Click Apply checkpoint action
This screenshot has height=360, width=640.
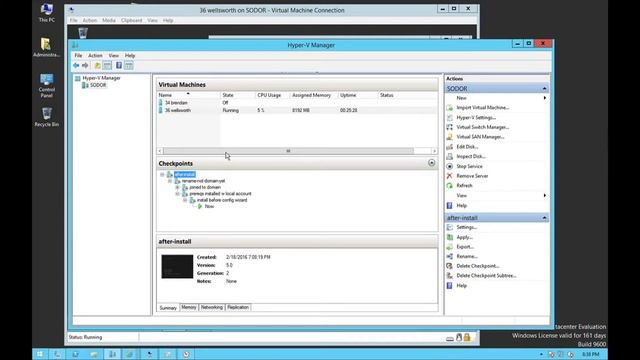pyautogui.click(x=464, y=237)
